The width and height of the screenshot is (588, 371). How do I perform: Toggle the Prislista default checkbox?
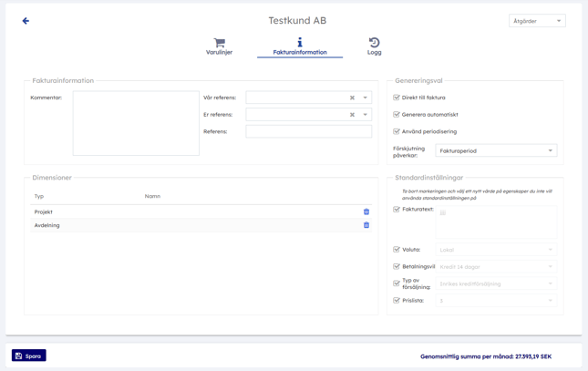coord(397,300)
